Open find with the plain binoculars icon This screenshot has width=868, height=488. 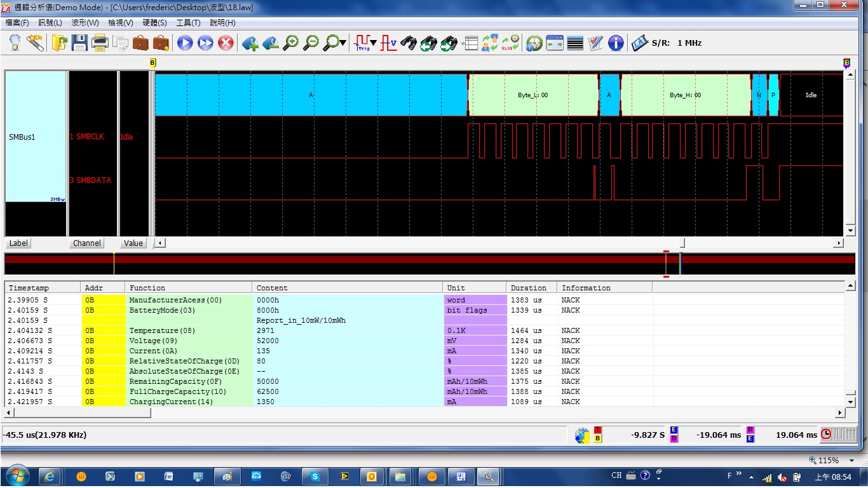[x=409, y=43]
